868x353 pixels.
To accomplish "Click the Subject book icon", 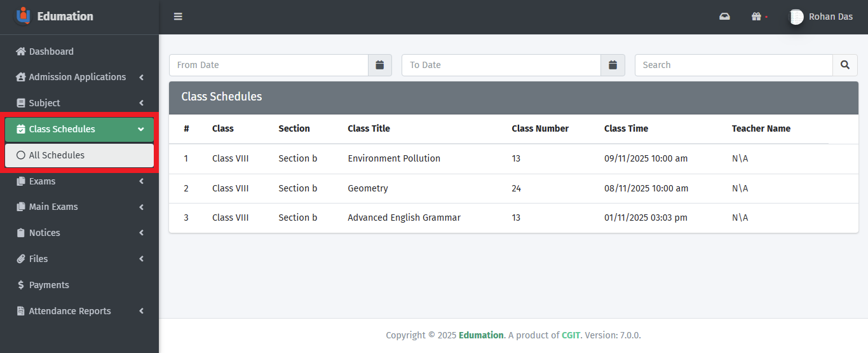I will [21, 103].
